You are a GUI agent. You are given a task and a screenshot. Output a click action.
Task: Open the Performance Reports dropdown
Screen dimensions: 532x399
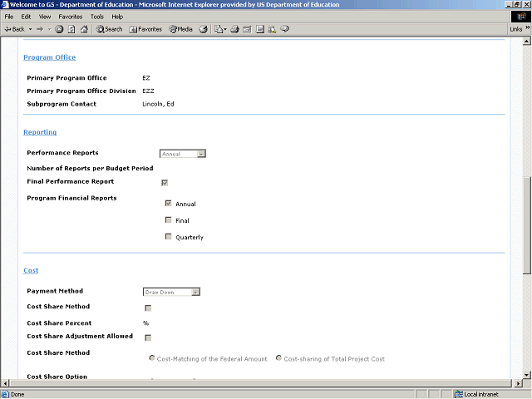(x=183, y=154)
